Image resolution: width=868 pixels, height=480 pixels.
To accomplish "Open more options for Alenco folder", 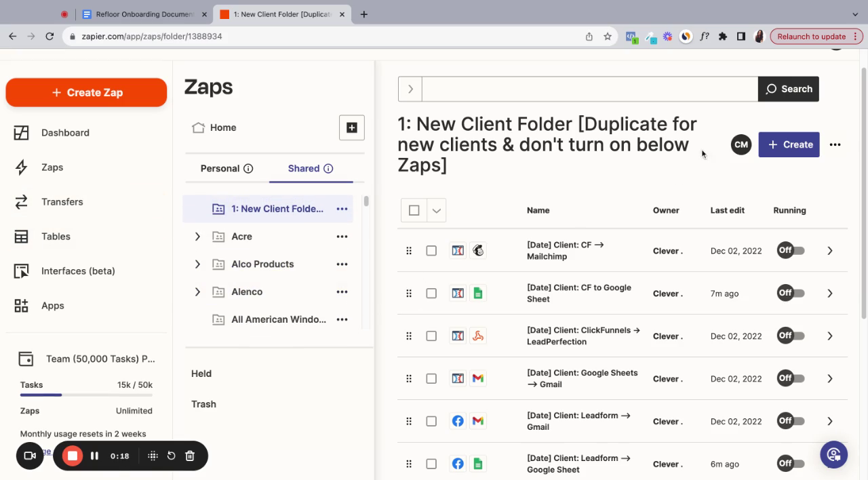I will pos(342,292).
